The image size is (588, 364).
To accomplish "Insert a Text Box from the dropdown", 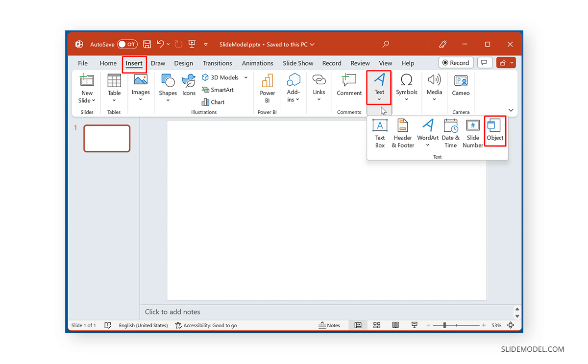I will coord(380,132).
